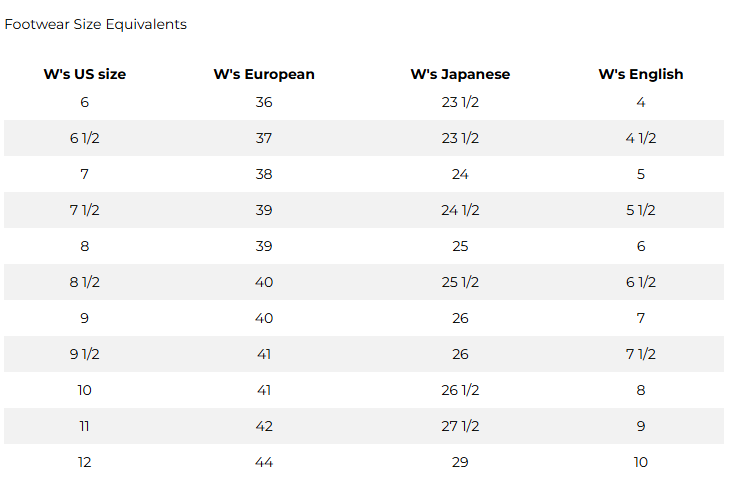Select European size 37 cell

[x=264, y=138]
